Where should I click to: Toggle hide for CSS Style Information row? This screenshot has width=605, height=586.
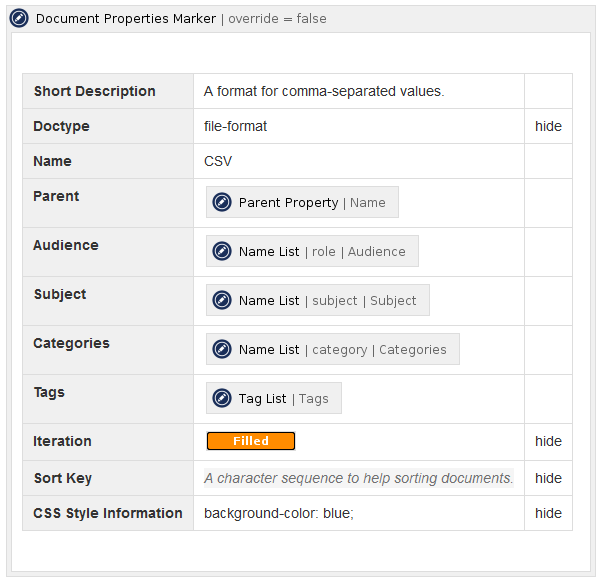(x=548, y=513)
